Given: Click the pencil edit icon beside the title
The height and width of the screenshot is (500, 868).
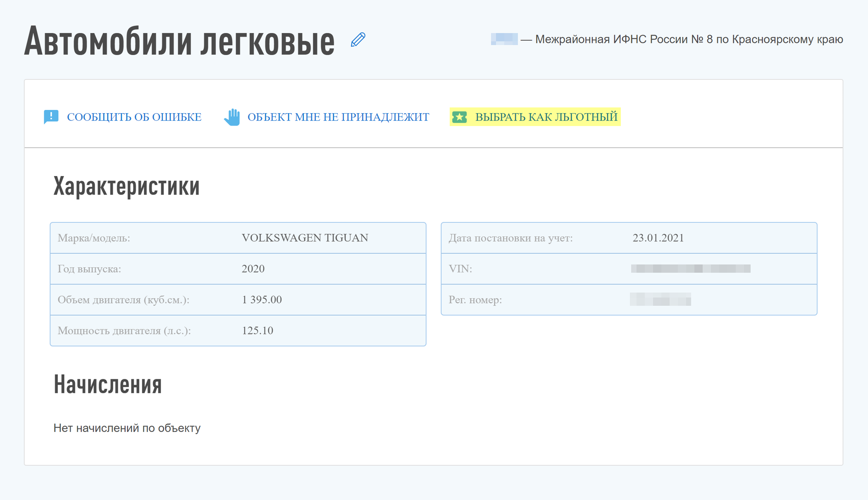Looking at the screenshot, I should [x=358, y=40].
